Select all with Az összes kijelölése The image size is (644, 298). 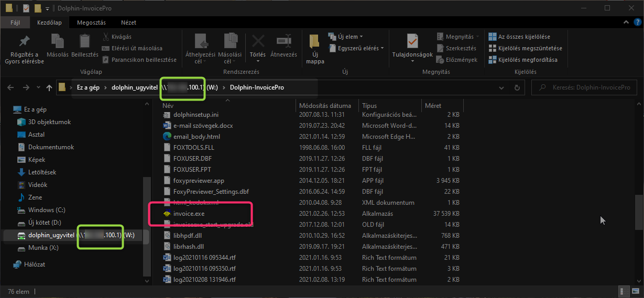coord(519,37)
